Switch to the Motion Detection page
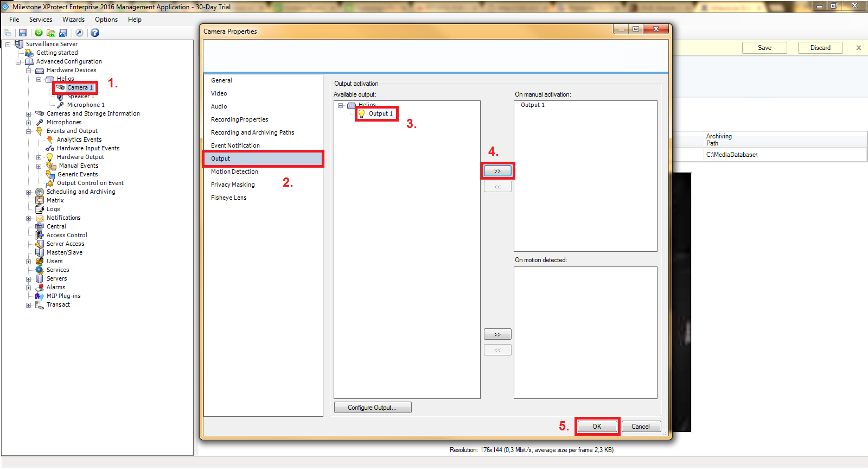Viewport: 868px width, 470px height. [x=234, y=172]
